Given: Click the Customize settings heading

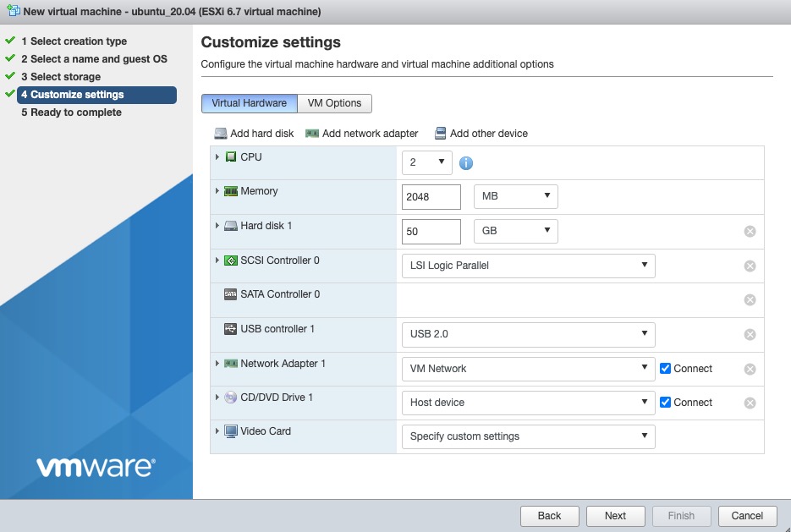Looking at the screenshot, I should point(271,41).
